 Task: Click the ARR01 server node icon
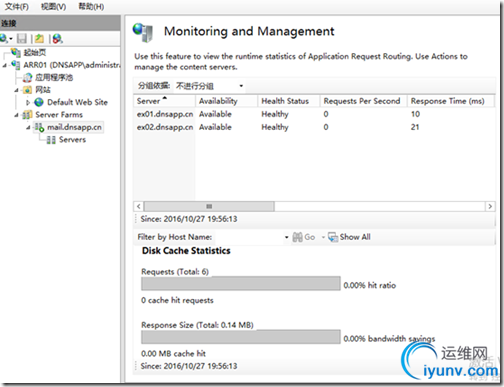point(16,65)
